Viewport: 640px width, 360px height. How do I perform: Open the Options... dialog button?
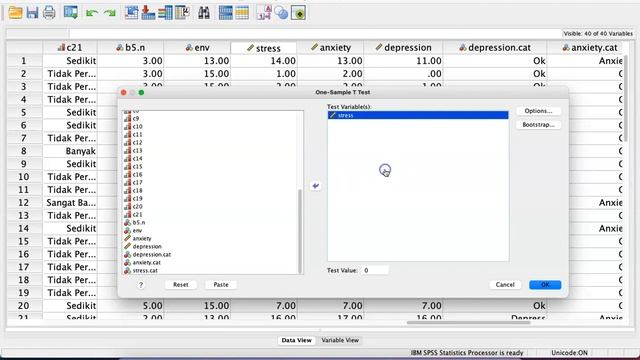click(538, 111)
